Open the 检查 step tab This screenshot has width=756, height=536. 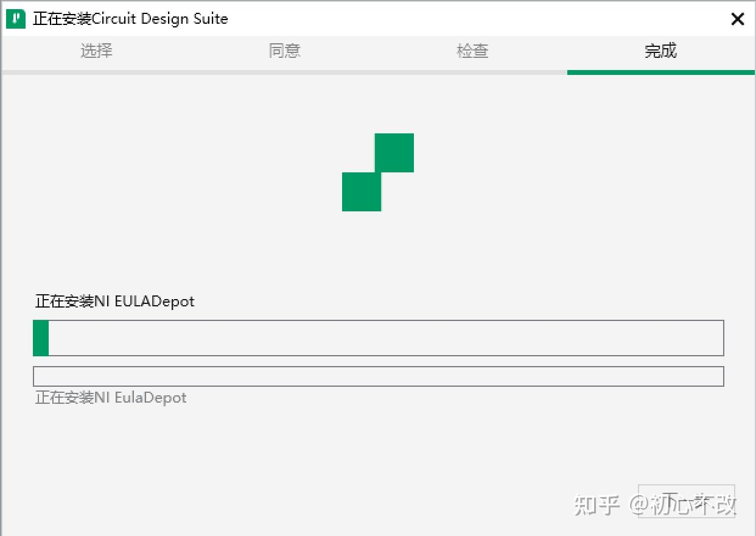coord(472,51)
